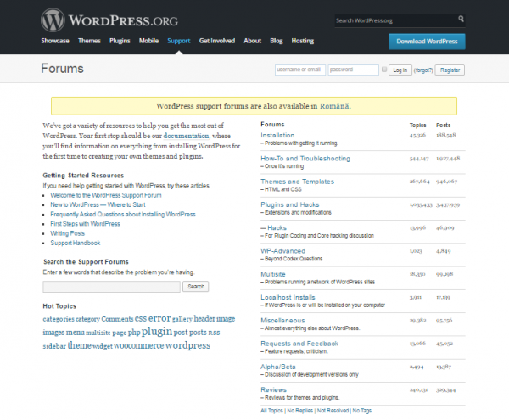Image resolution: width=509 pixels, height=420 pixels.
Task: Open the Miscellaneous forum
Action: (282, 321)
